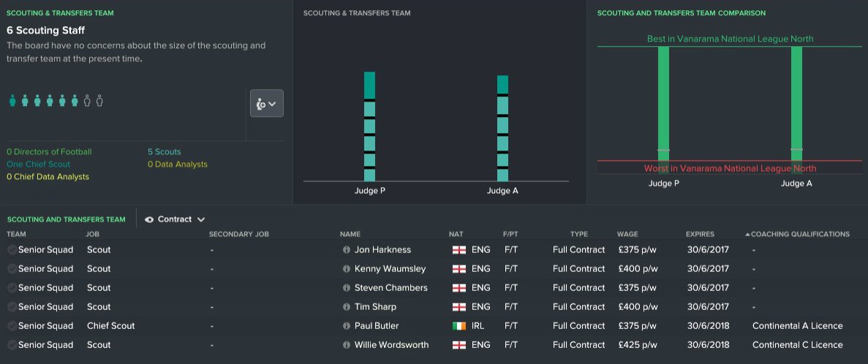This screenshot has width=868, height=364.
Task: Click England flag in Tim Sharp's row
Action: coord(458,307)
